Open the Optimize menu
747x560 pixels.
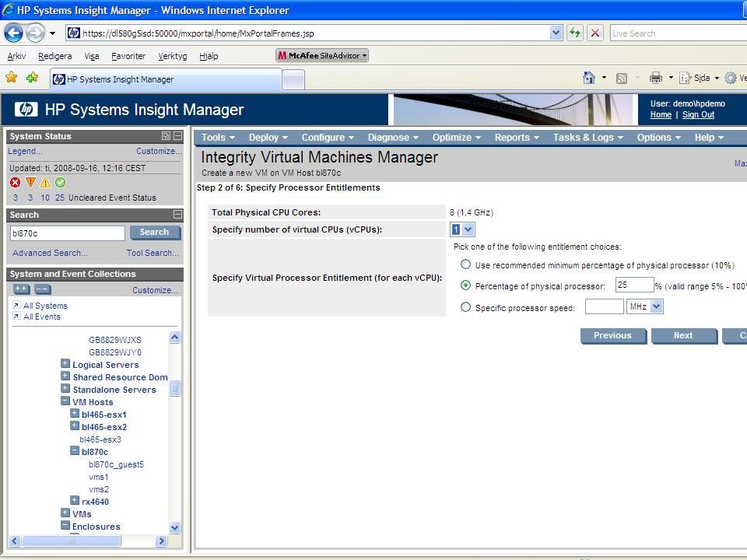pos(457,137)
